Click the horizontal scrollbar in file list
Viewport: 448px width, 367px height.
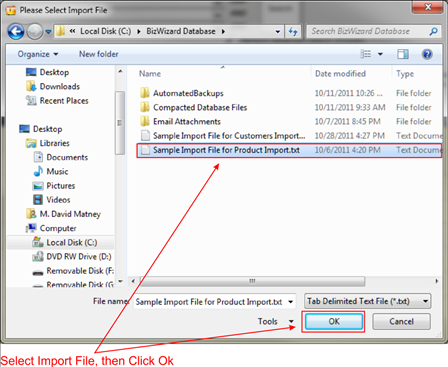(x=252, y=281)
